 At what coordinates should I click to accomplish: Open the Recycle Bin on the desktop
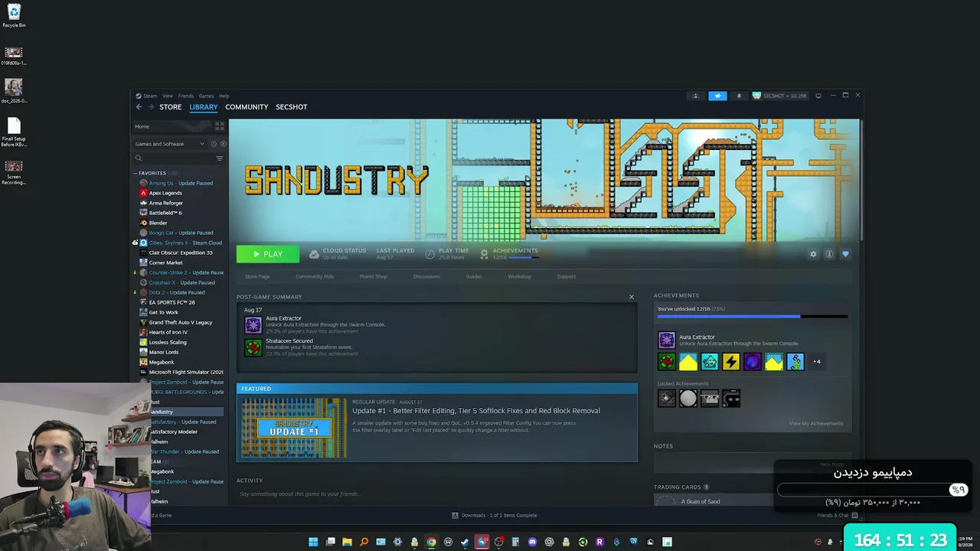click(x=14, y=15)
